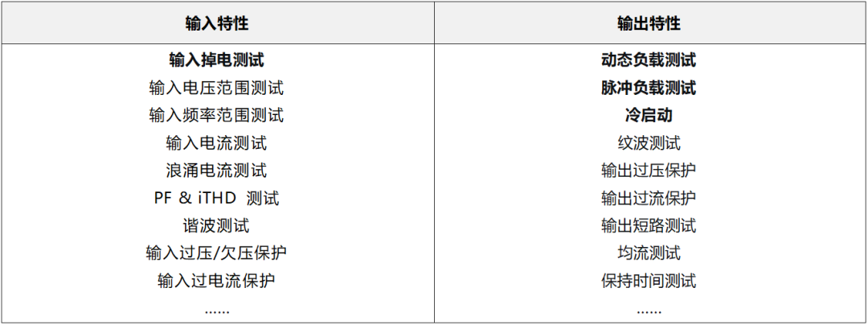
Task: Click the 浪涌电流测试 text
Action: point(216,170)
